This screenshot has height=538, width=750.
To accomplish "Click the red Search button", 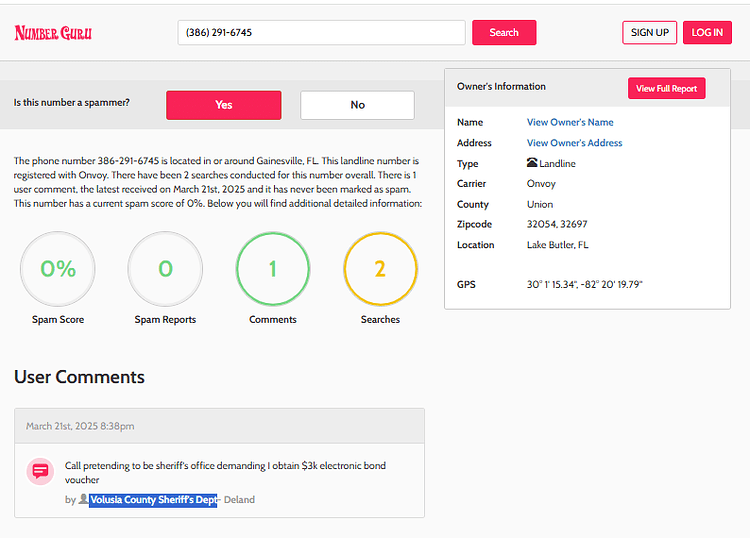I will (504, 33).
